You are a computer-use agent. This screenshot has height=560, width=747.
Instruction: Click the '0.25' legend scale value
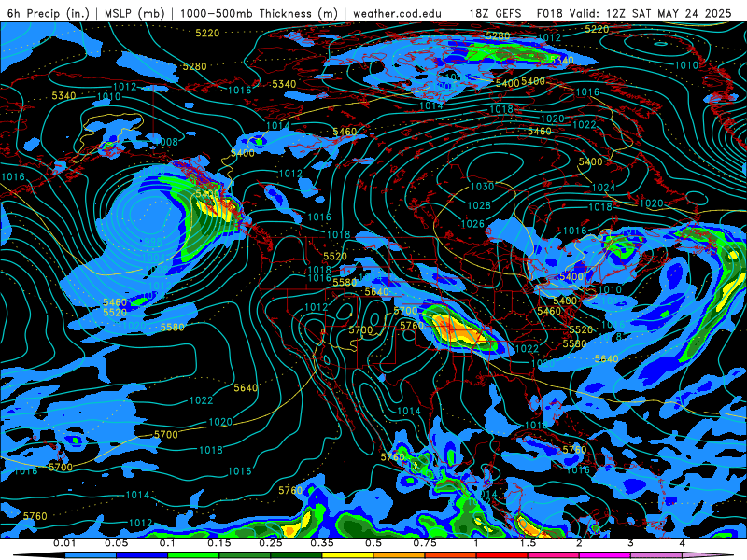pyautogui.click(x=271, y=543)
